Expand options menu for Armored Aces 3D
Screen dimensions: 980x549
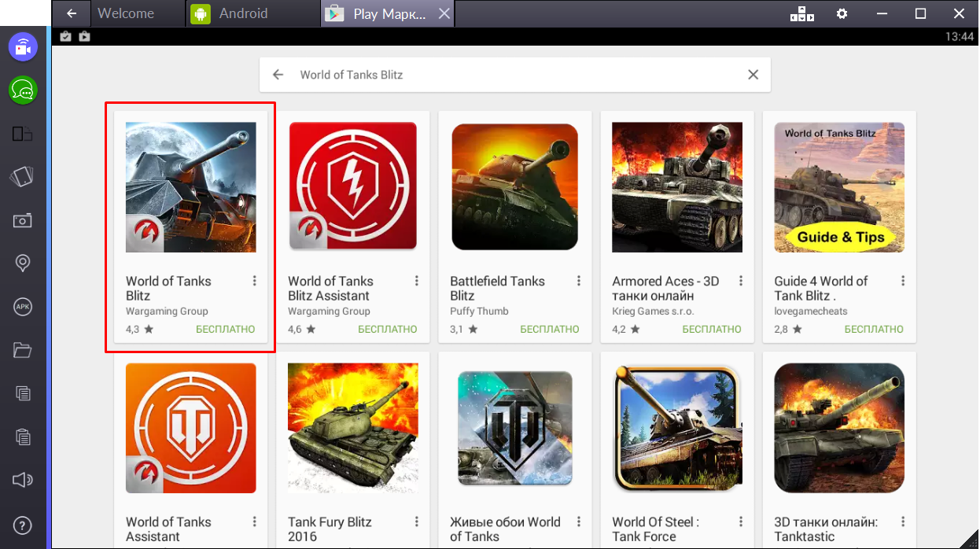pyautogui.click(x=740, y=281)
